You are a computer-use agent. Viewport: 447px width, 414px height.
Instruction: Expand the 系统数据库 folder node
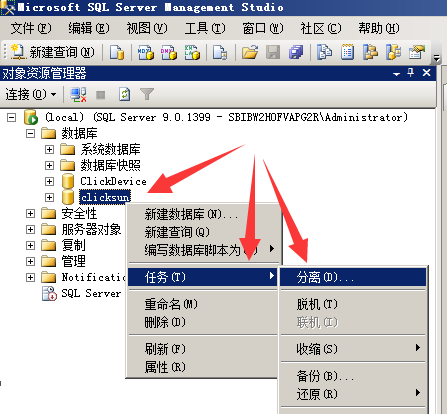49,149
